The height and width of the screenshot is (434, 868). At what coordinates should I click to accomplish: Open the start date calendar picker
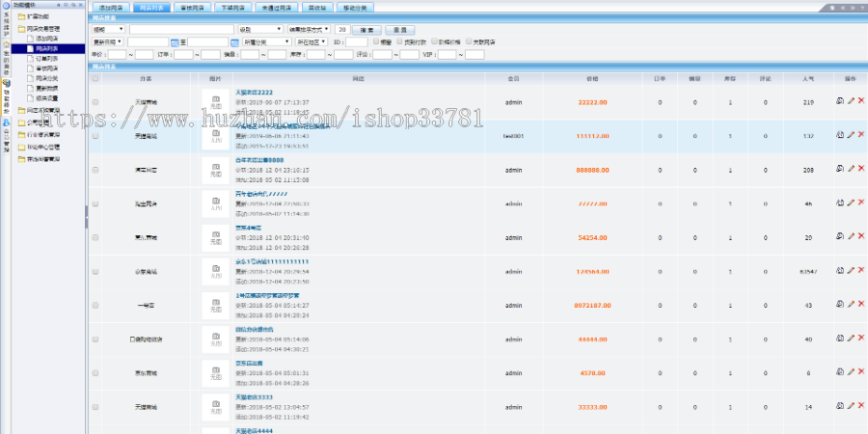(x=175, y=42)
